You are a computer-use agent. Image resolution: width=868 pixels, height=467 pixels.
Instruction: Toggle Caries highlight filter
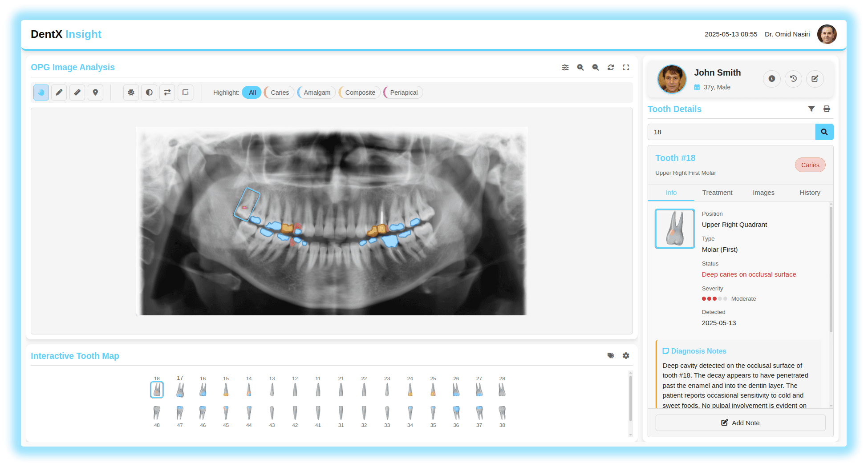pyautogui.click(x=280, y=93)
